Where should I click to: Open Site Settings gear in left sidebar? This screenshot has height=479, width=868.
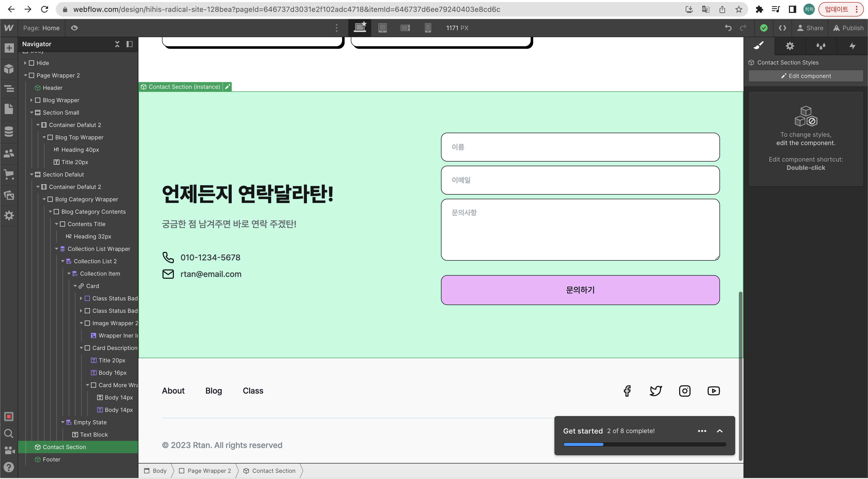[x=9, y=215]
